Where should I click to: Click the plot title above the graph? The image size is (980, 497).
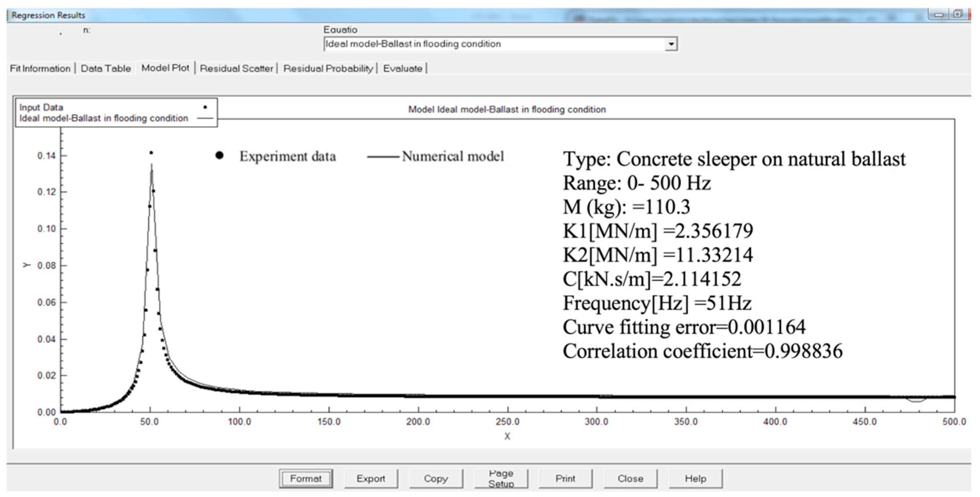click(x=507, y=109)
